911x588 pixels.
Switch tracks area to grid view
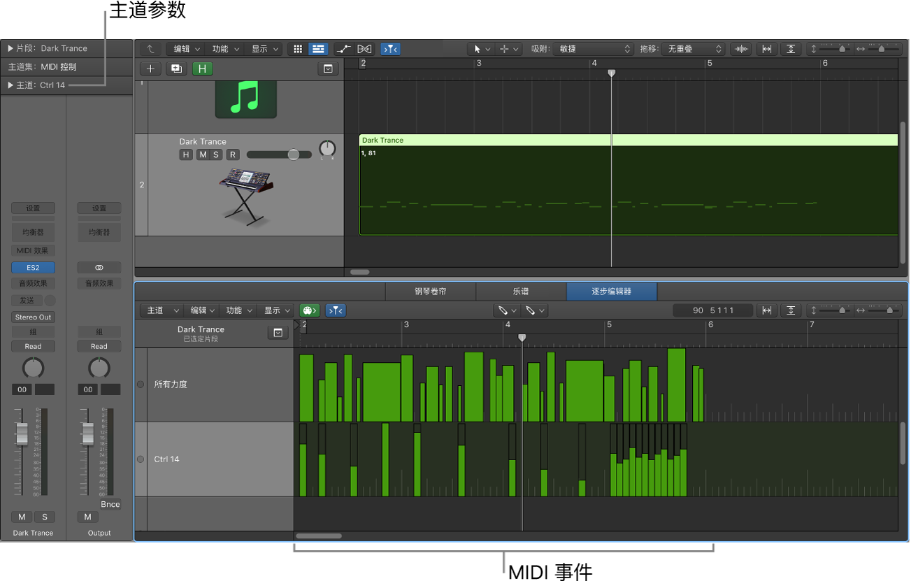pos(298,49)
